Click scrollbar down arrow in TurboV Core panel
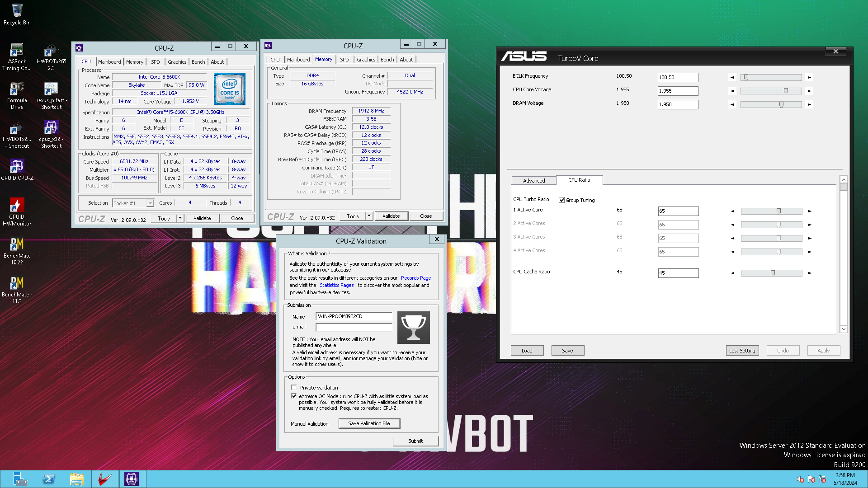Viewport: 868px width, 488px height. coord(844,329)
